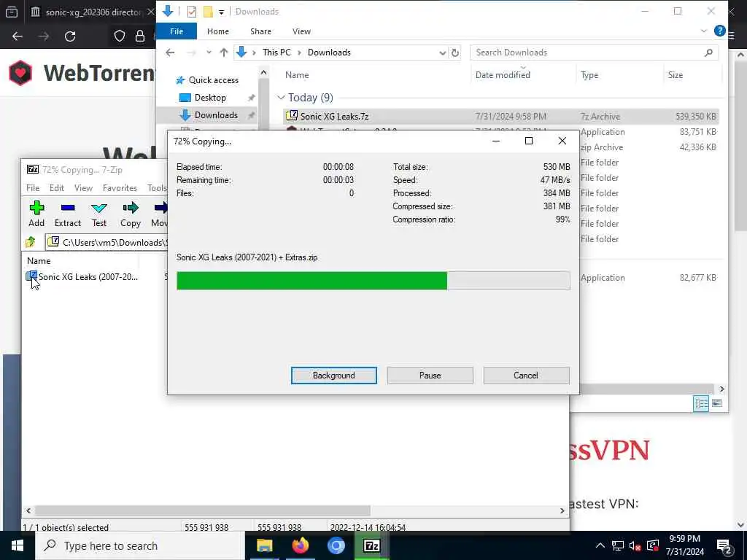Refresh the Downloads folder view
Screen dimensions: 747x560
point(455,52)
